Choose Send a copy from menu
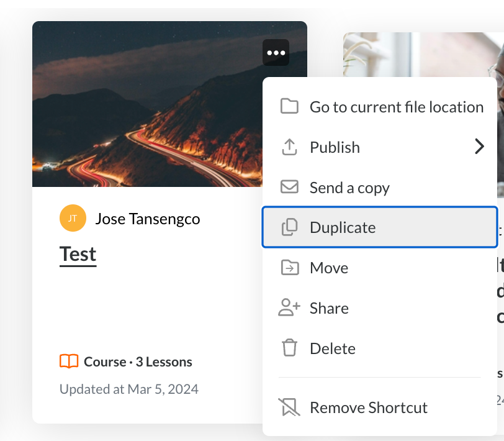This screenshot has height=441, width=504. 349,188
